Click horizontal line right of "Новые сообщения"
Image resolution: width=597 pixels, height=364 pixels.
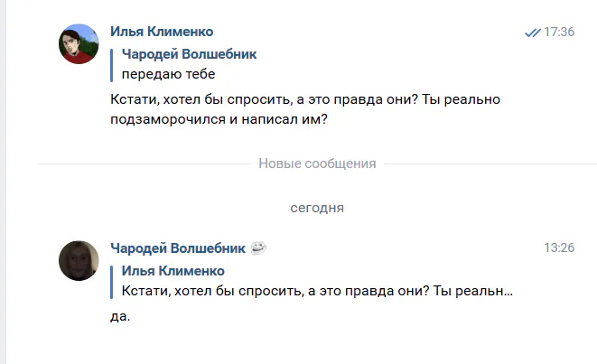[488, 163]
